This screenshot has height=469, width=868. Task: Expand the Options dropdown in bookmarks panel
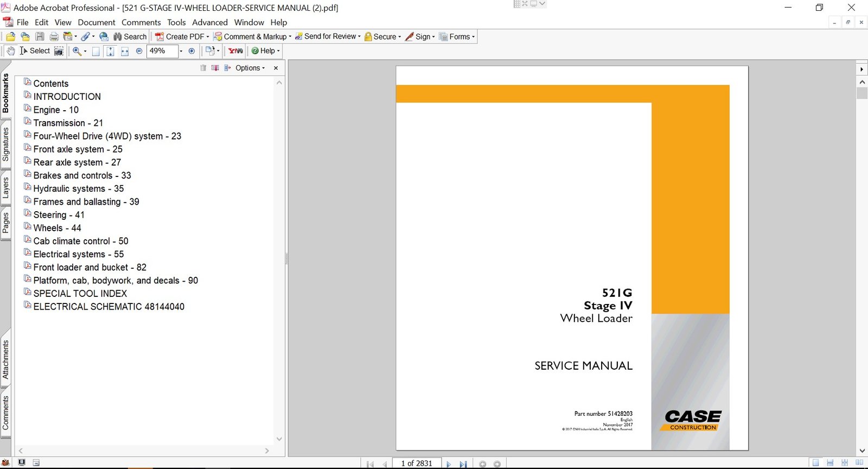(250, 68)
